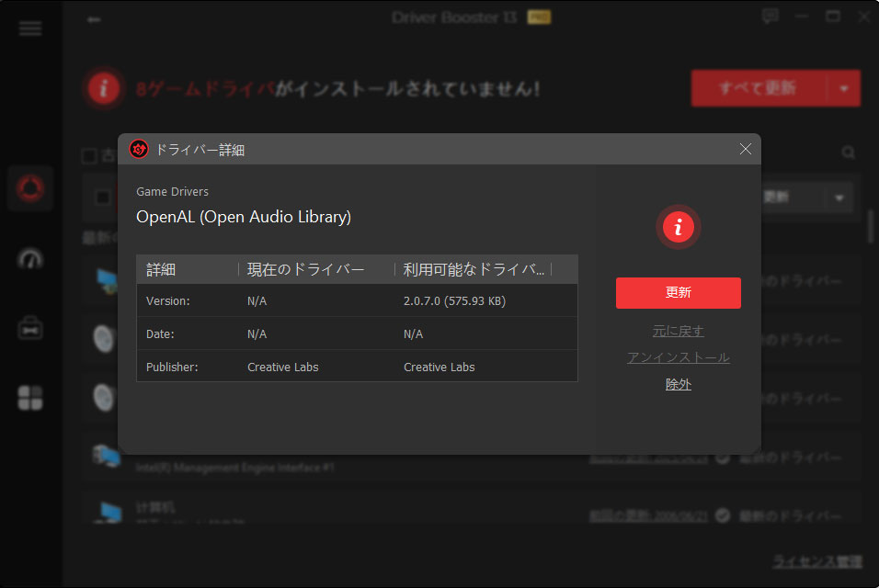Image resolution: width=879 pixels, height=588 pixels.
Task: Click the search magnifier in main window
Action: 848,152
